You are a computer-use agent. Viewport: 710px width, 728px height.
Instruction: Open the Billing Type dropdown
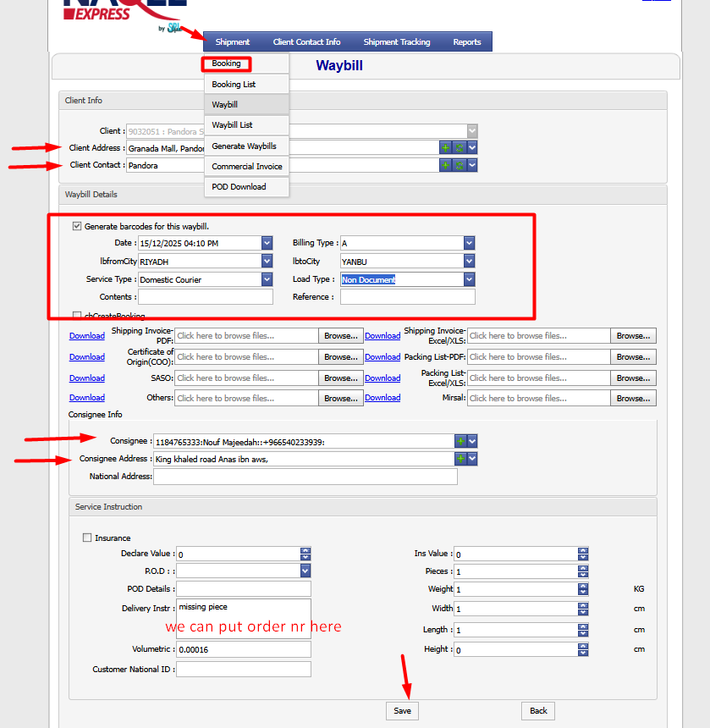coord(469,243)
